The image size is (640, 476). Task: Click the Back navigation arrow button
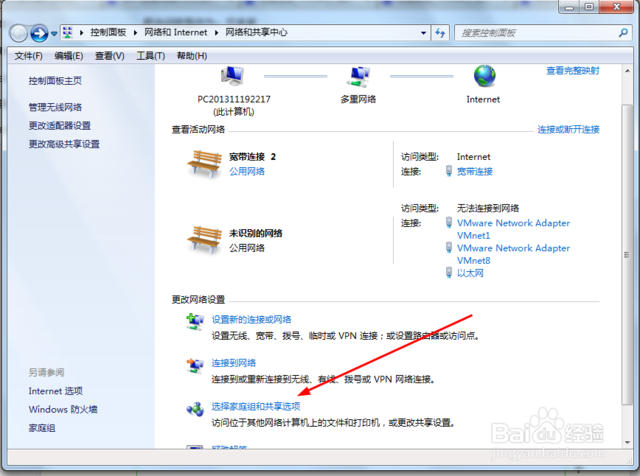20,33
